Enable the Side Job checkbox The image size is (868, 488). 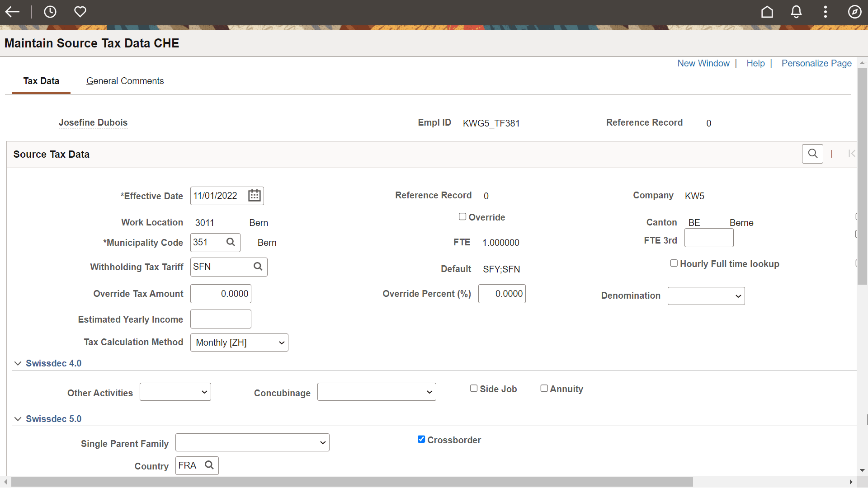click(473, 388)
